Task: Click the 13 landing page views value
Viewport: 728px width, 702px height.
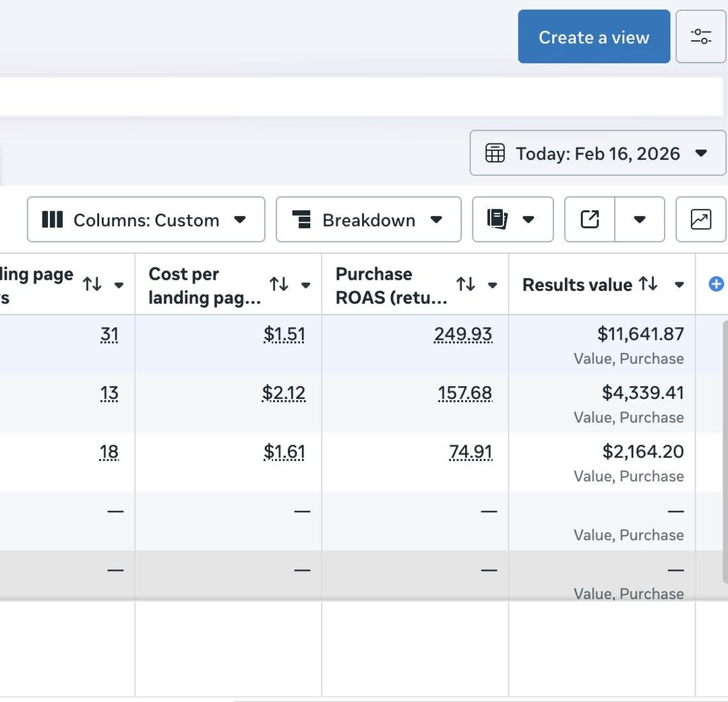Action: (x=109, y=393)
